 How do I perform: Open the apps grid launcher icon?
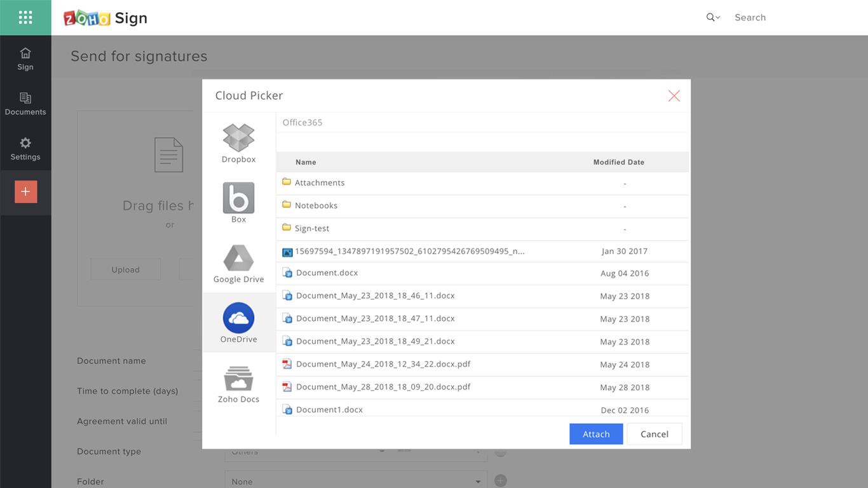[x=25, y=17]
